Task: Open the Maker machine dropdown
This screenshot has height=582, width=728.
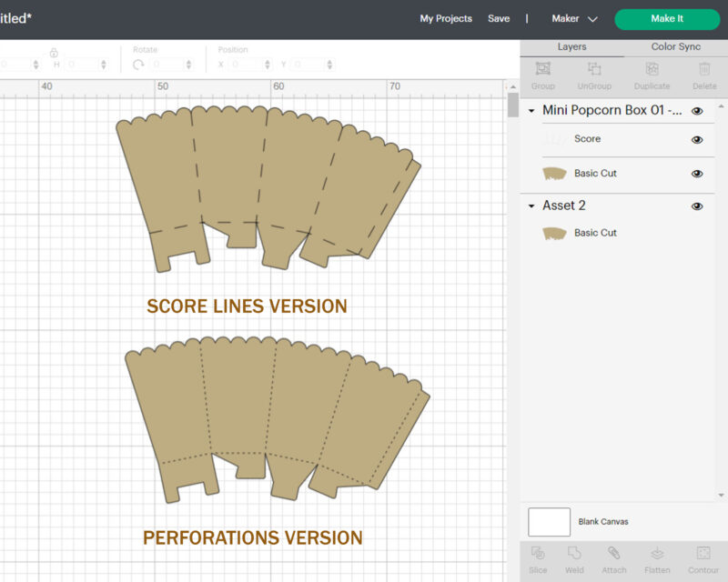Action: 574,19
